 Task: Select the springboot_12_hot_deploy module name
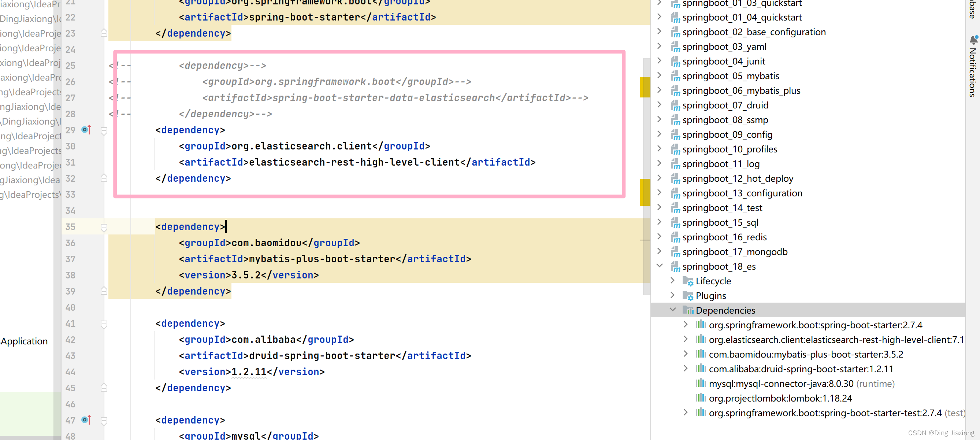click(738, 178)
